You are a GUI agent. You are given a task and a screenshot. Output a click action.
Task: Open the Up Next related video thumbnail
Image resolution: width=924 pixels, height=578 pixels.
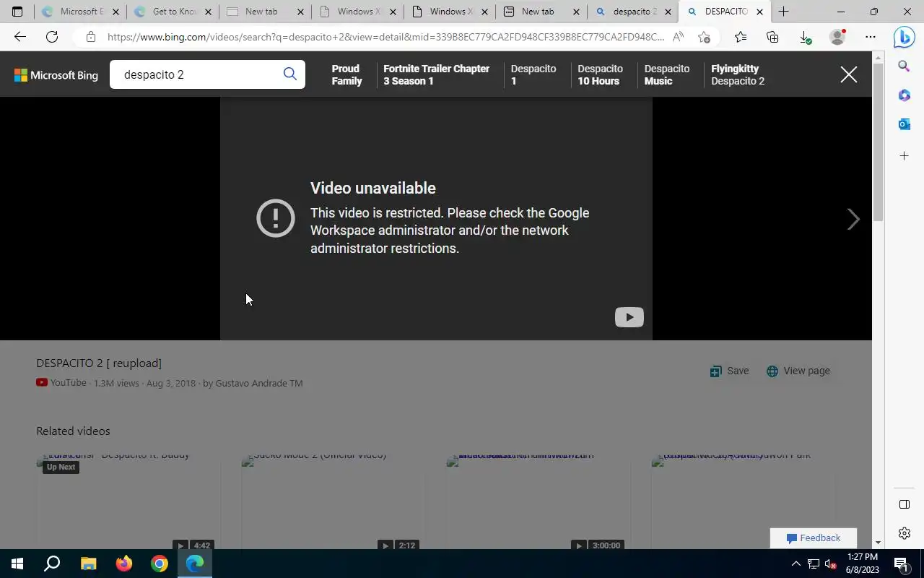[x=128, y=502]
